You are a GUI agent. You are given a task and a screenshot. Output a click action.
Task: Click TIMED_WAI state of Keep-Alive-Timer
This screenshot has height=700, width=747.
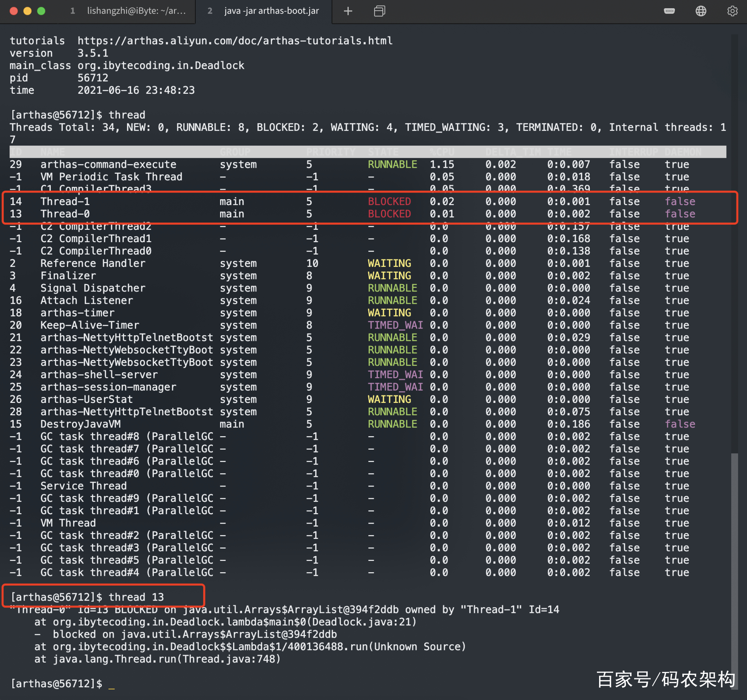pos(395,325)
